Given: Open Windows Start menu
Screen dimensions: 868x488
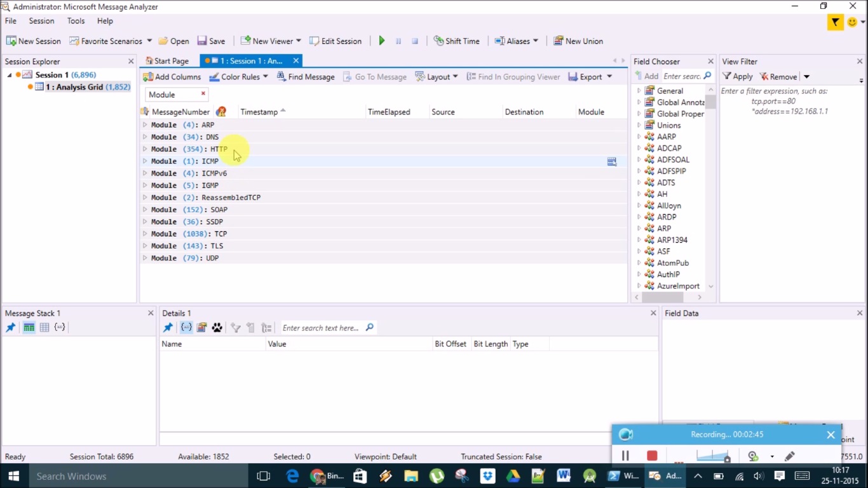Looking at the screenshot, I should (14, 476).
